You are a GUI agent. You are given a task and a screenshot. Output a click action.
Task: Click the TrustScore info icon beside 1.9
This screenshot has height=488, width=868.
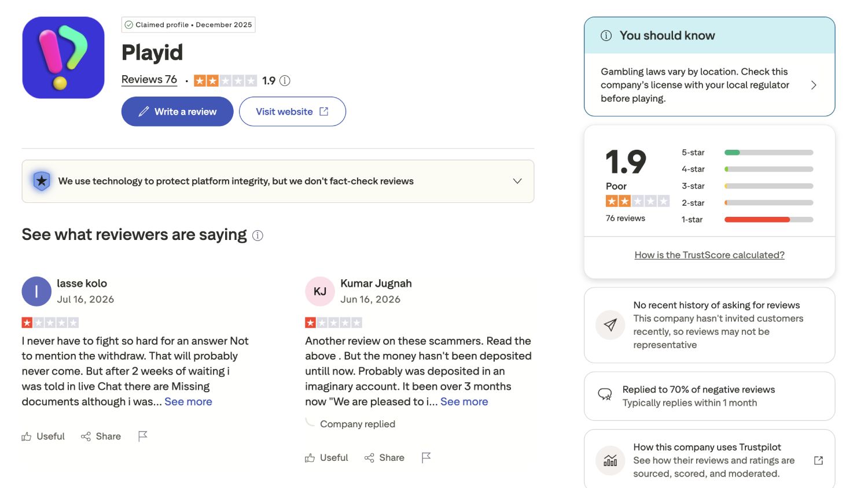pos(285,81)
